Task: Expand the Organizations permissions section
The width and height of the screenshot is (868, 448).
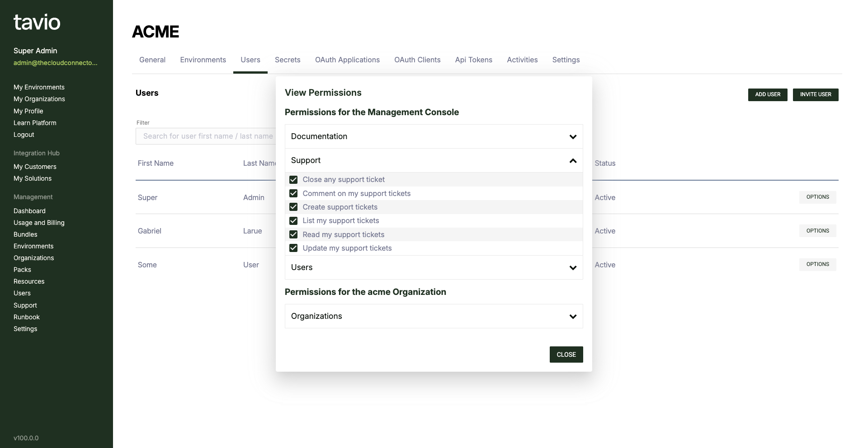Action: pos(434,316)
